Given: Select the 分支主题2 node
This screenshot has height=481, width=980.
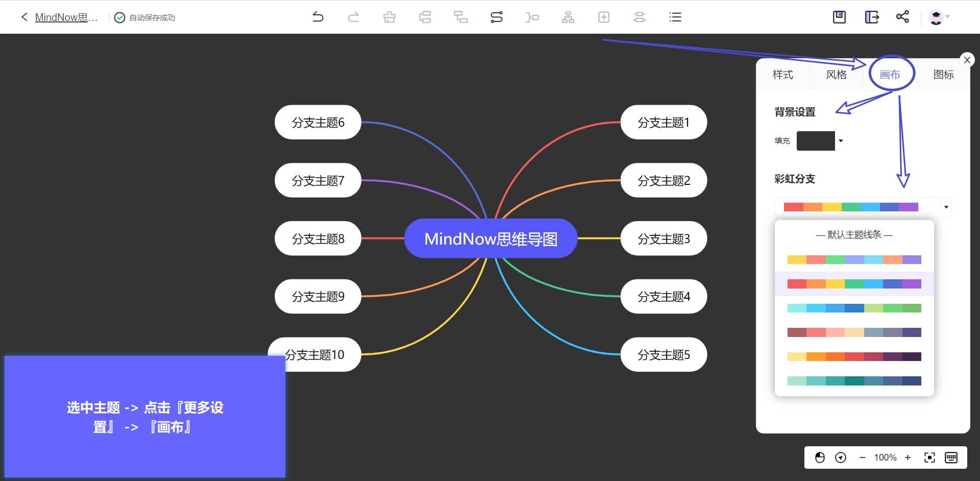Looking at the screenshot, I should point(664,180).
